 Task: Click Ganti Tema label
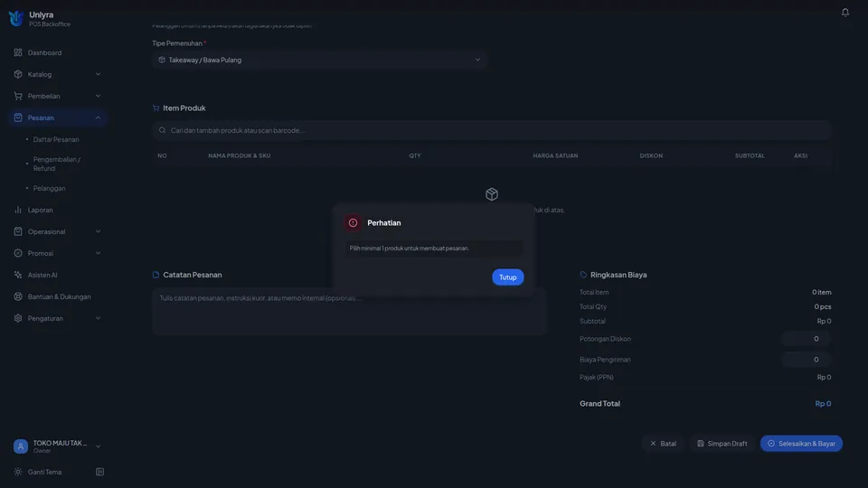coord(45,472)
